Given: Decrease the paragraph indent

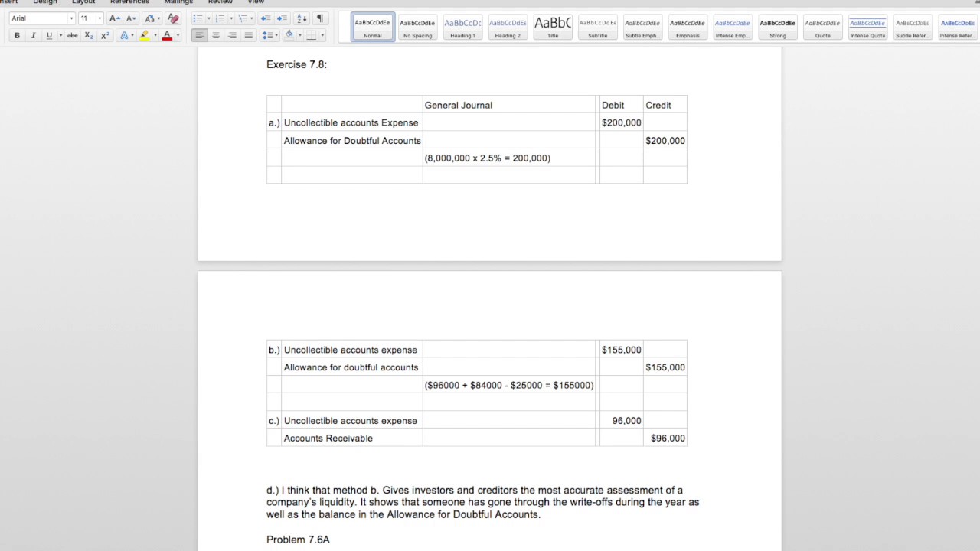Looking at the screenshot, I should (x=266, y=18).
